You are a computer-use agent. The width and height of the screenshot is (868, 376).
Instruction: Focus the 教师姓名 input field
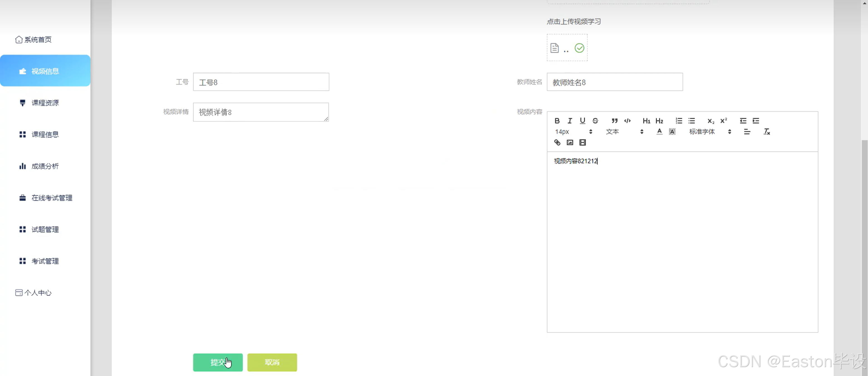615,82
